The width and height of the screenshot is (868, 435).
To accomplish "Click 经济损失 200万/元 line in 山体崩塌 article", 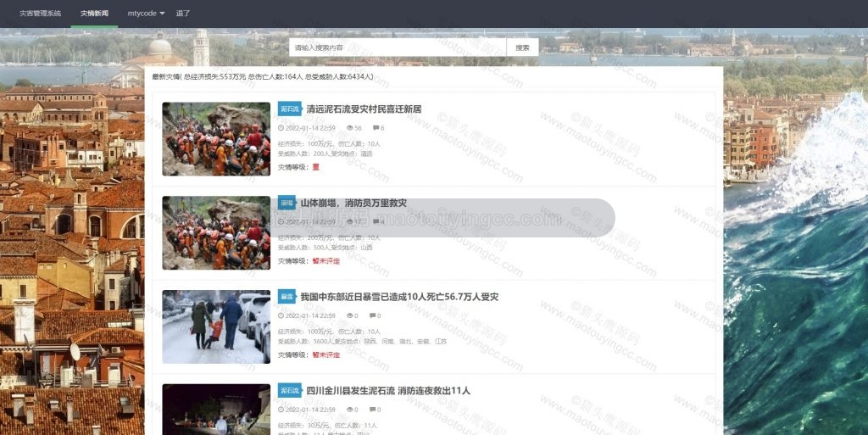I will pos(329,238).
